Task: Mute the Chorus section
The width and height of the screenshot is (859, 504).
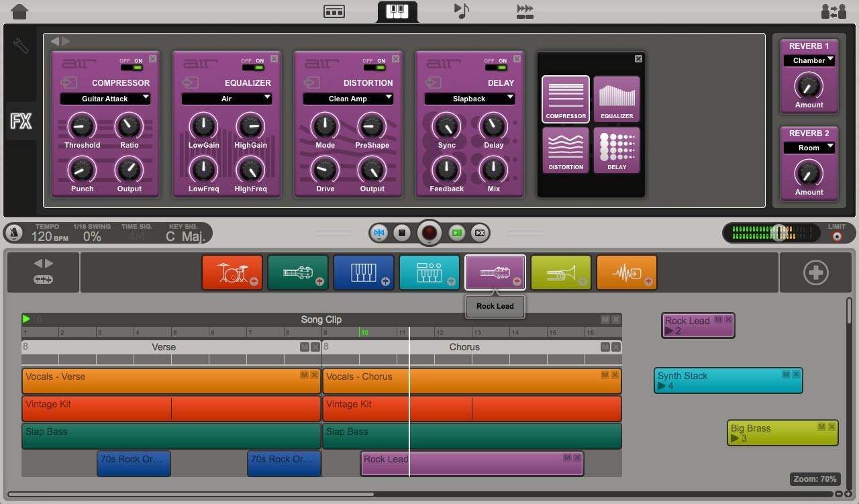Action: [x=605, y=347]
